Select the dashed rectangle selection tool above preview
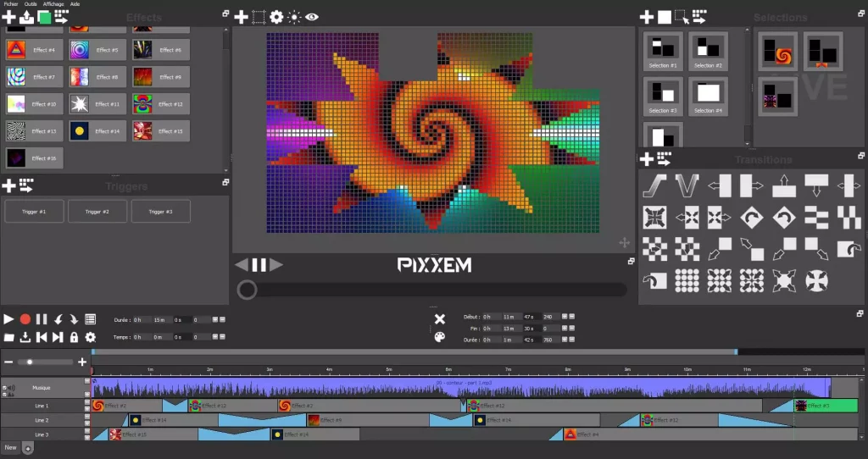This screenshot has width=868, height=459. 259,17
